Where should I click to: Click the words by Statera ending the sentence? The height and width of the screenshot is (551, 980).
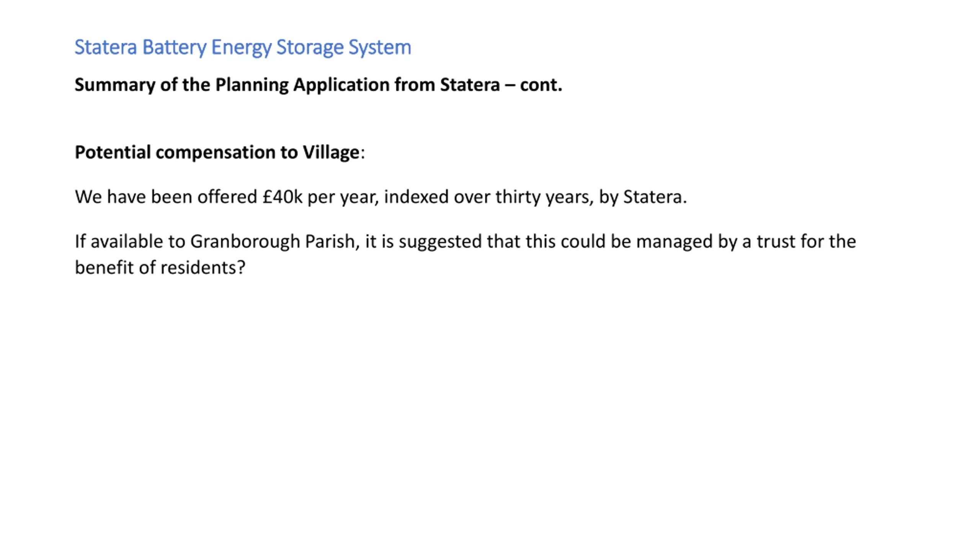643,197
